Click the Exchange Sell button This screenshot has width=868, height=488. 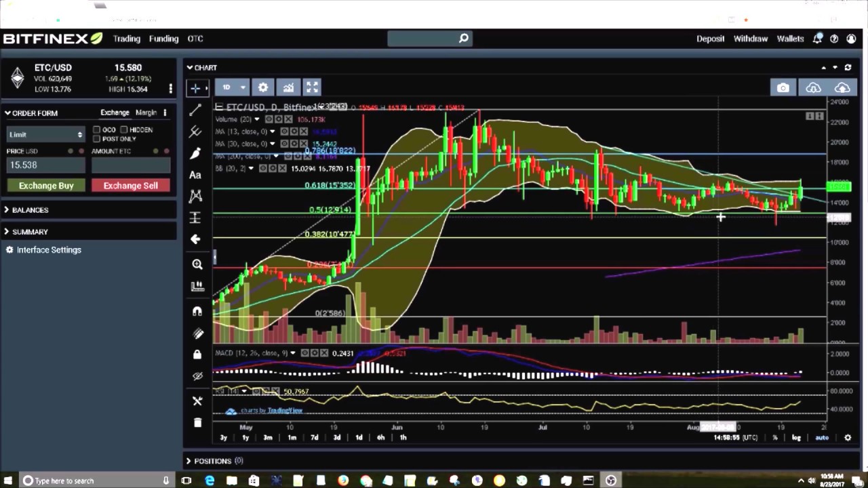point(131,186)
